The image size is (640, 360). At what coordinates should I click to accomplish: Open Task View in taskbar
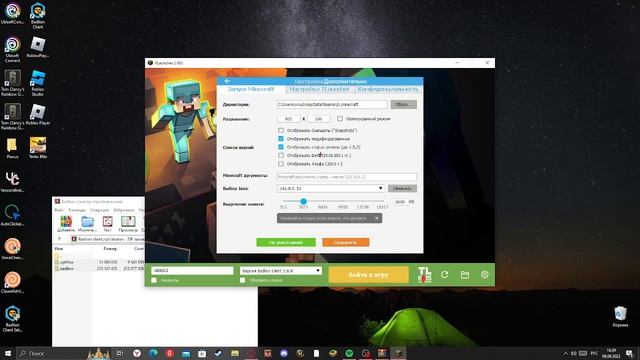click(x=120, y=353)
